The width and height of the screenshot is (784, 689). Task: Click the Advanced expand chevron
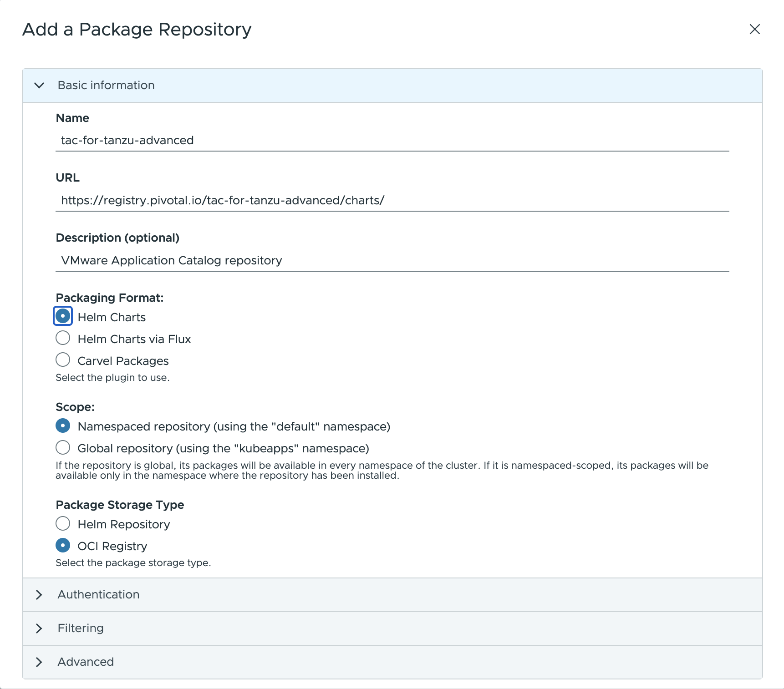pos(39,662)
